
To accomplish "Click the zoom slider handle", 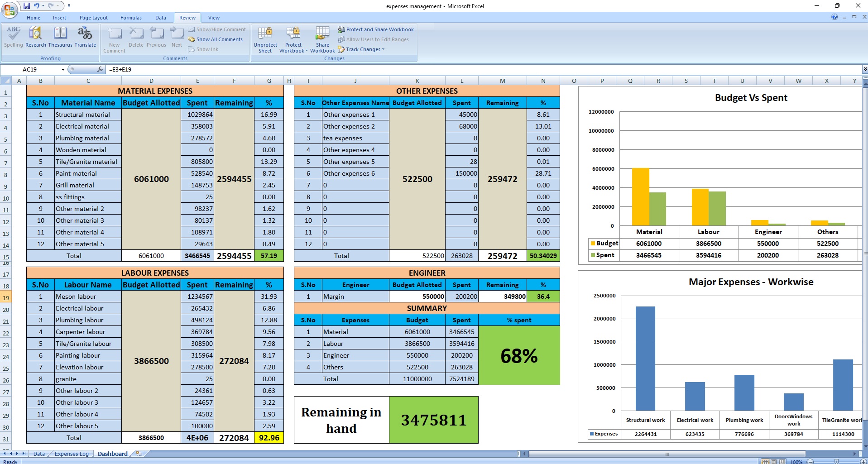I will pos(836,462).
